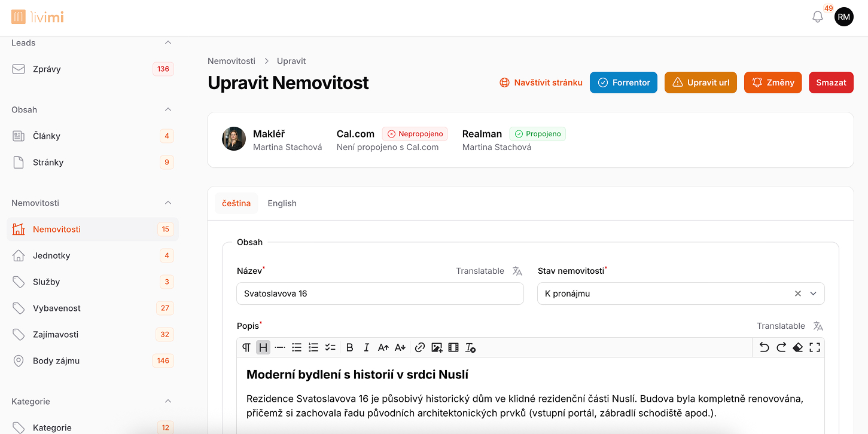Open Stránky in the sidebar

[93, 162]
